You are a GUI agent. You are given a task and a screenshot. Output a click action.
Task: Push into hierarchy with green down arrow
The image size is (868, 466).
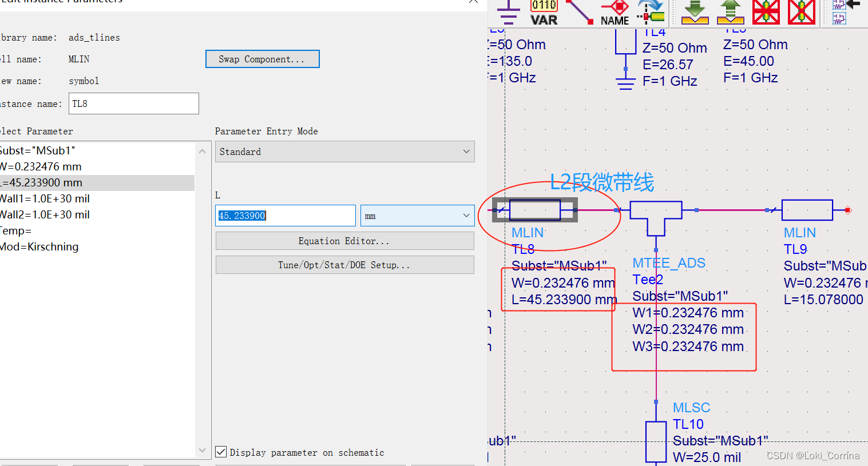pyautogui.click(x=695, y=13)
